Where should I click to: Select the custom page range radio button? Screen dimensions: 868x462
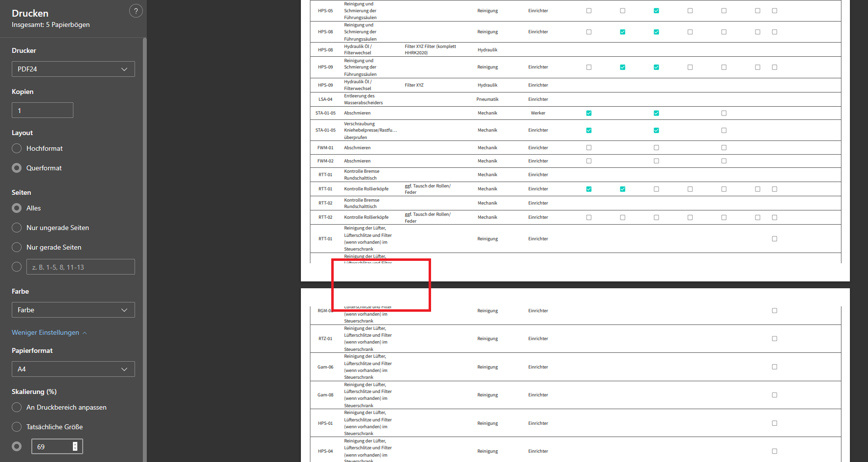pos(16,266)
